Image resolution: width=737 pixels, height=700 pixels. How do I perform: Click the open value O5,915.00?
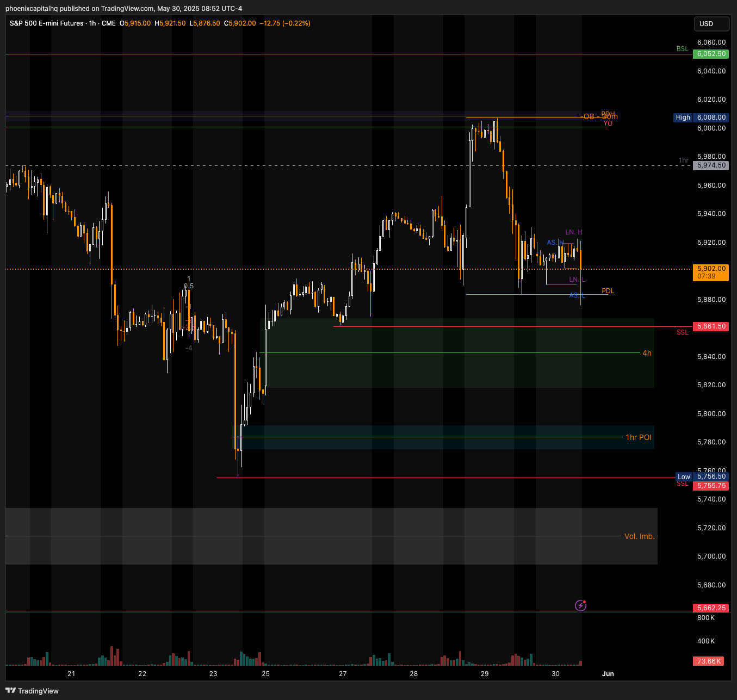[135, 23]
